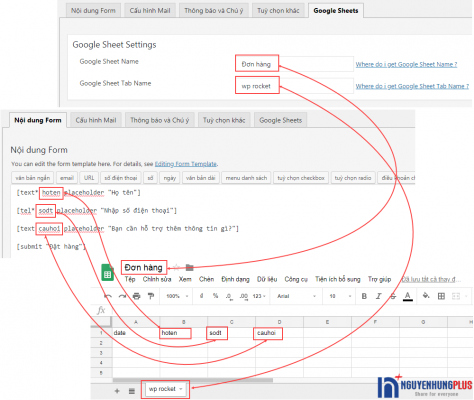Open the 100% zoom dropdown
This screenshot has height=400, width=474.
(x=178, y=296)
